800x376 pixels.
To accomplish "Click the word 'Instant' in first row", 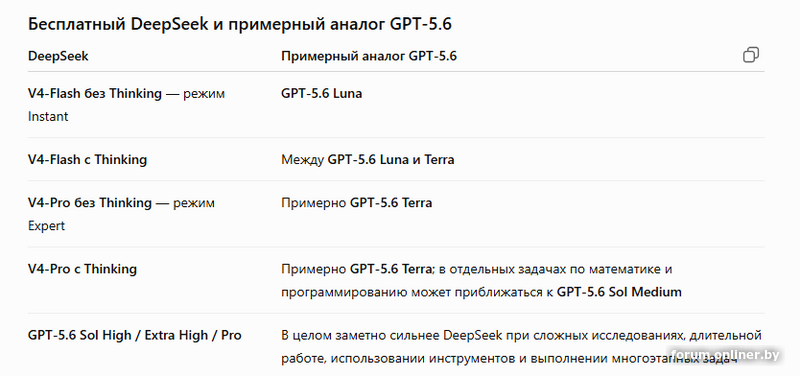I will click(x=48, y=117).
